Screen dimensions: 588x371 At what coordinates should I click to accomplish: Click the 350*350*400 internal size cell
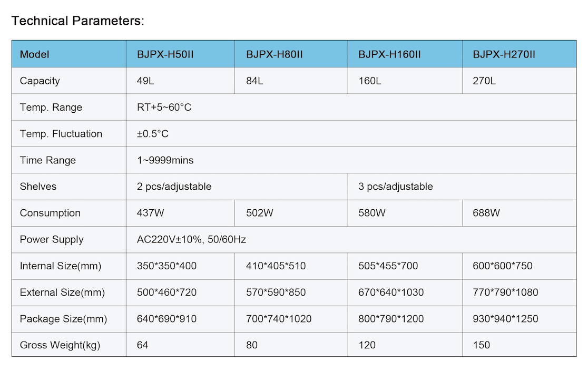click(166, 266)
